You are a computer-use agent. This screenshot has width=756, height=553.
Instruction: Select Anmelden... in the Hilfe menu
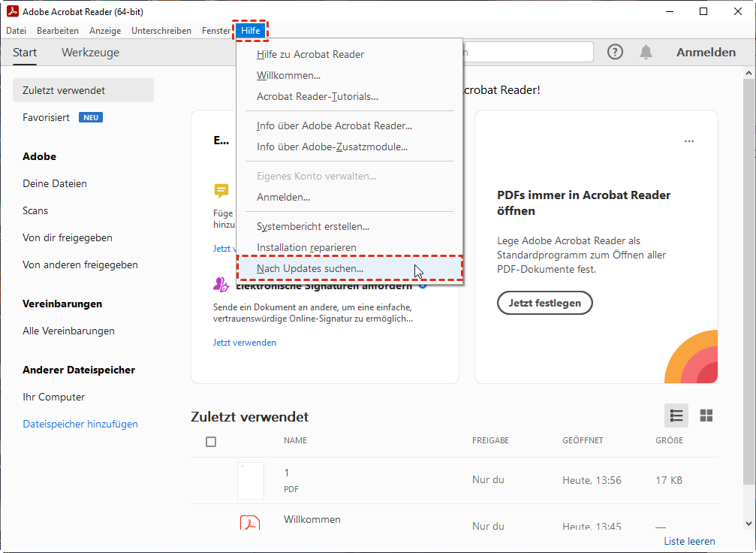click(x=350, y=198)
